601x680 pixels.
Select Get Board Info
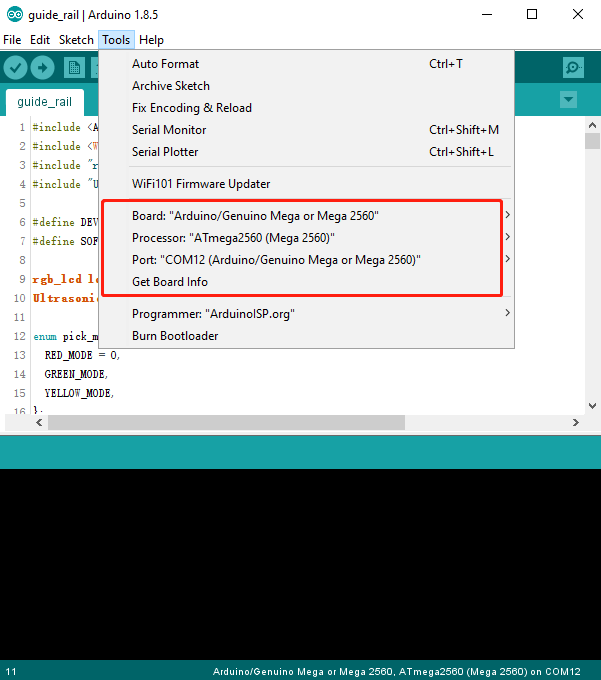click(x=306, y=282)
